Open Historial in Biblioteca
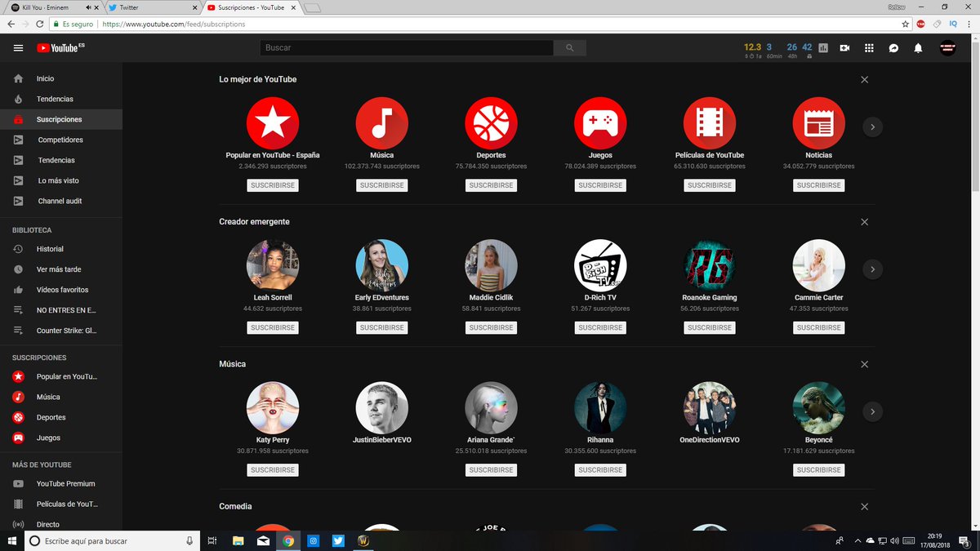This screenshot has height=551, width=980. click(x=61, y=249)
